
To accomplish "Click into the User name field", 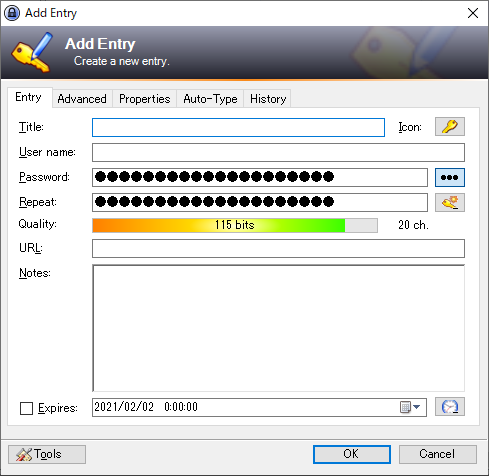I will point(278,152).
